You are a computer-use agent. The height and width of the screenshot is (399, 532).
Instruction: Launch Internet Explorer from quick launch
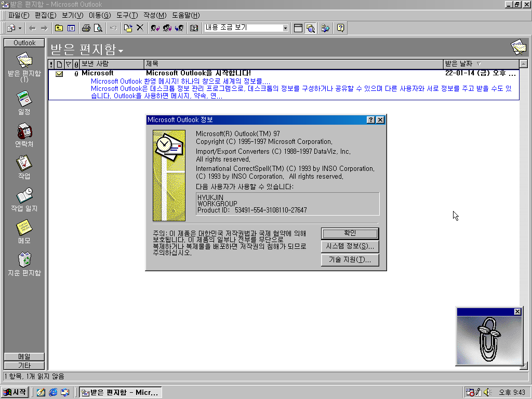[53, 392]
